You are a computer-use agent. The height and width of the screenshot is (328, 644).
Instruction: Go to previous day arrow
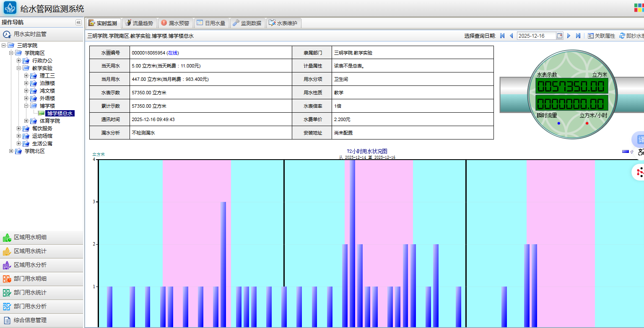511,36
